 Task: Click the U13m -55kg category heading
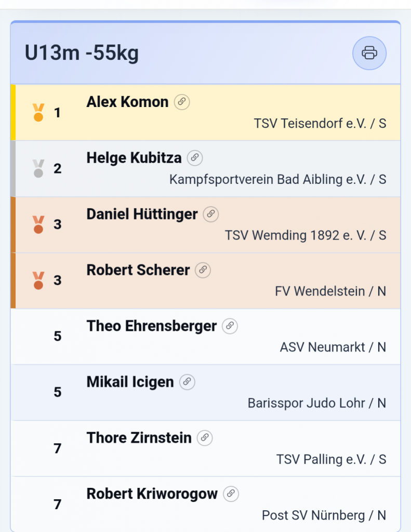point(82,53)
